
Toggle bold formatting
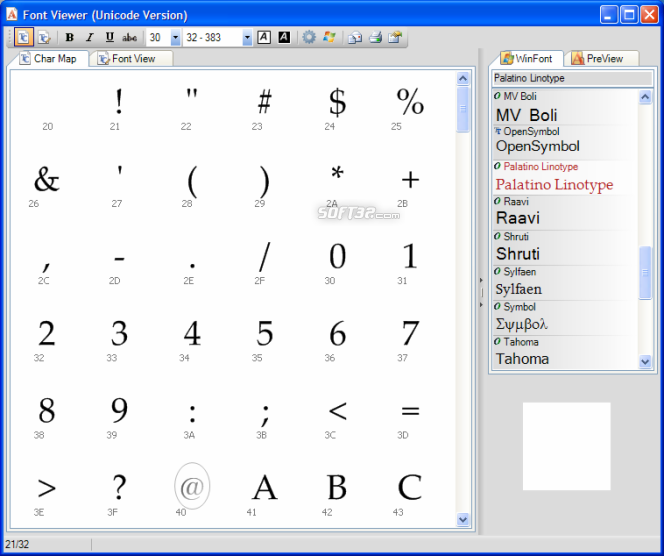point(69,37)
